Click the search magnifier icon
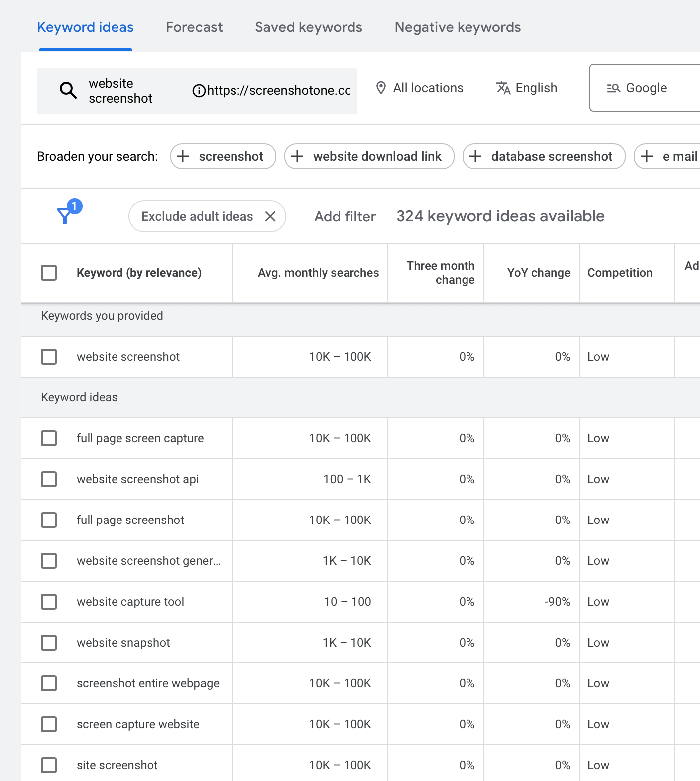 [68, 90]
